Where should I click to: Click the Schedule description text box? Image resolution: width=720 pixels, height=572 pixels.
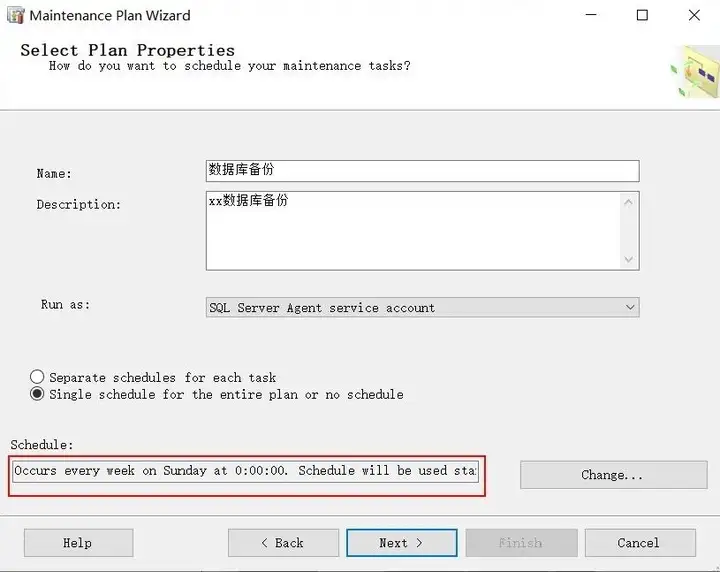(x=245, y=470)
